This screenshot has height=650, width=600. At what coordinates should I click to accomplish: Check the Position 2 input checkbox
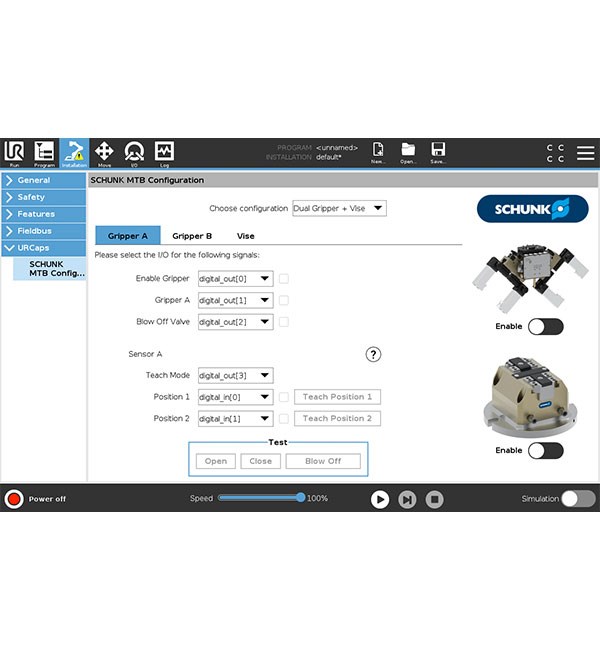coord(284,419)
